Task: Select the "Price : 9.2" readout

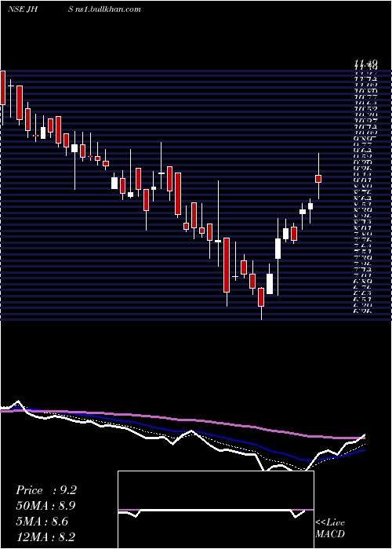Action: click(46, 490)
